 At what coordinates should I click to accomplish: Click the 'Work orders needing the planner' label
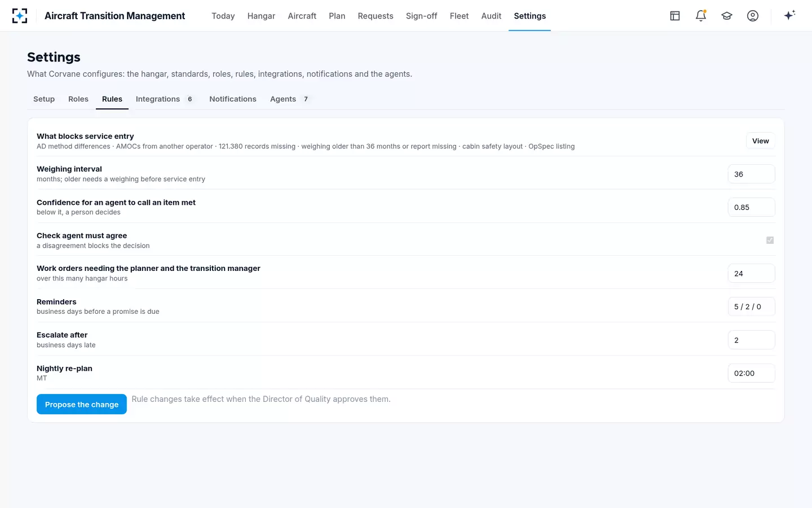click(x=148, y=268)
